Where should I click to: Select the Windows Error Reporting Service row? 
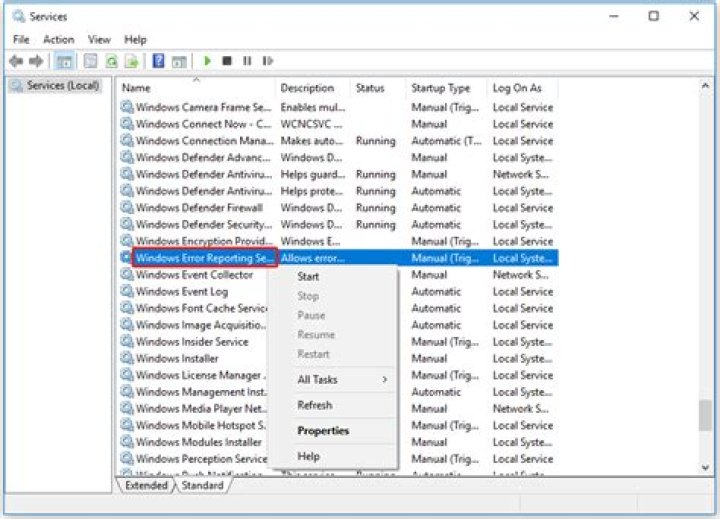[339, 258]
